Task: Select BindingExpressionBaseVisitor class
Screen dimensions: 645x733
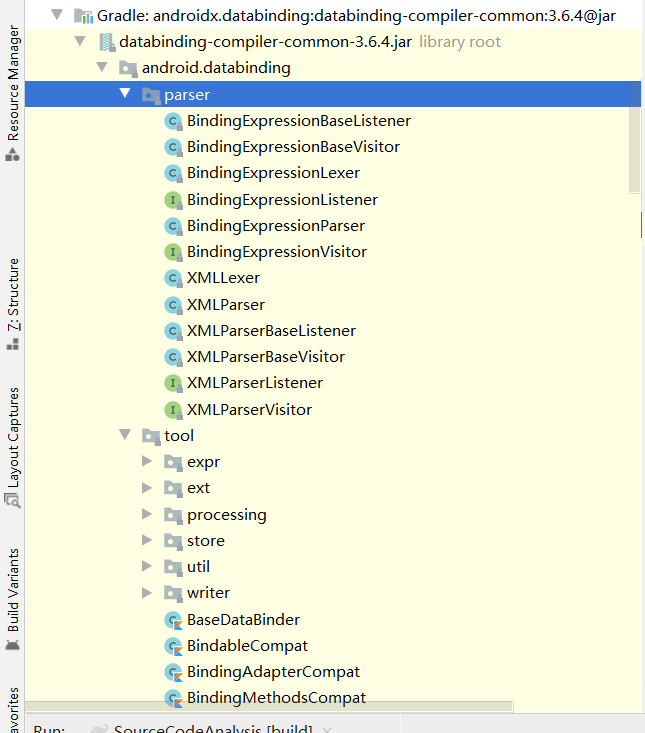Action: [x=294, y=147]
